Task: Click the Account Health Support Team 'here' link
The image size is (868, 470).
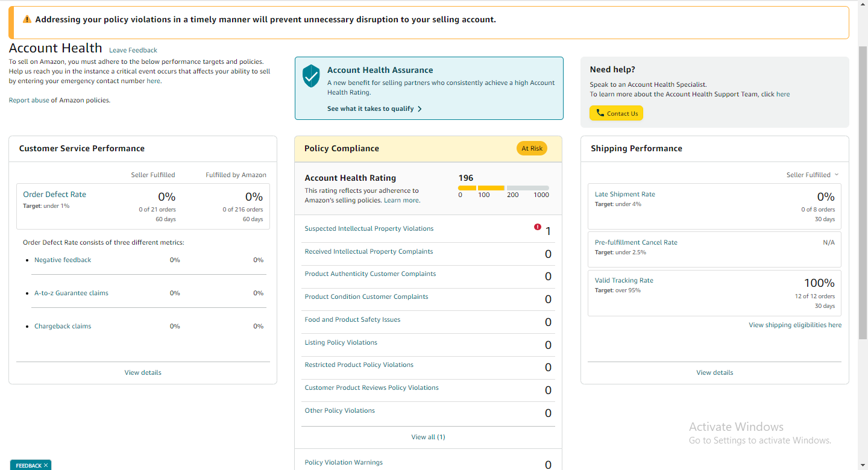Action: point(783,94)
